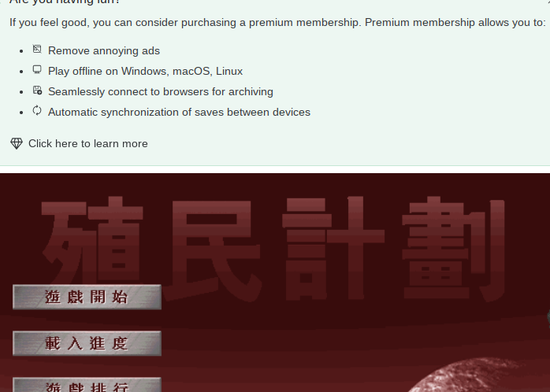Click the save-disk icon beside archiving
This screenshot has width=550, height=392.
(x=37, y=90)
